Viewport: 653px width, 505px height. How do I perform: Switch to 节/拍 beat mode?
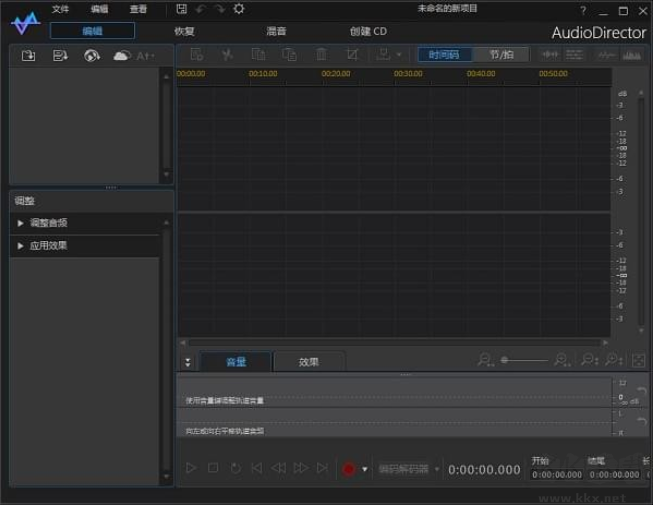(x=501, y=55)
